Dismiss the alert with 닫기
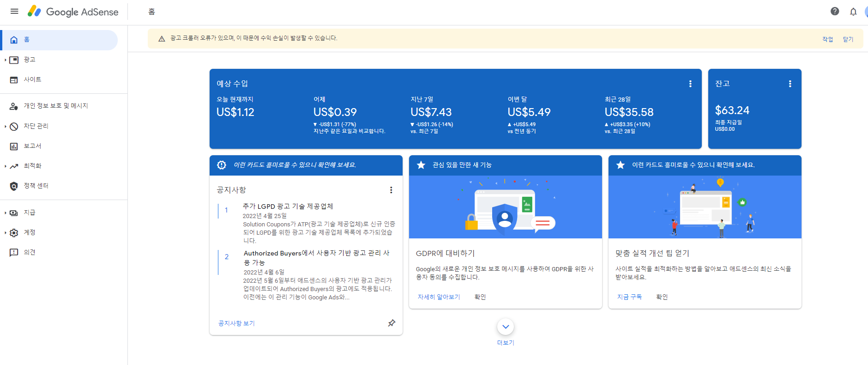868x365 pixels. (x=848, y=39)
